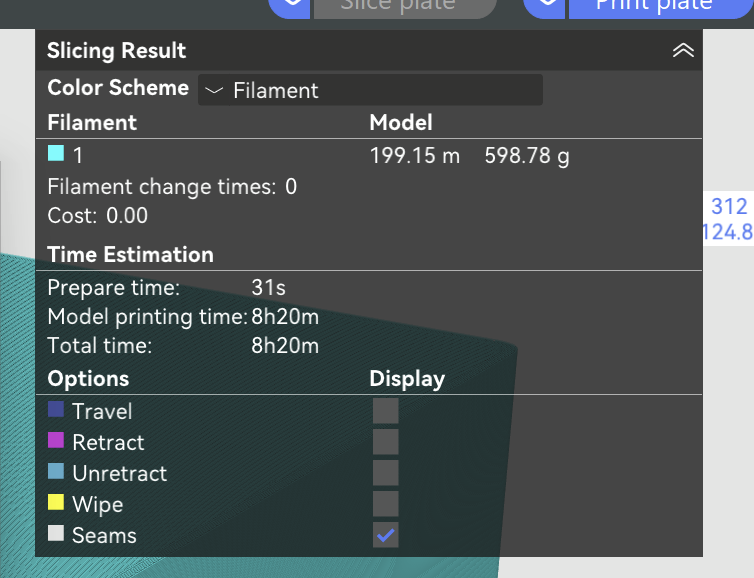Screen dimensions: 754x578
Task: Click the Seams option label
Action: (104, 536)
